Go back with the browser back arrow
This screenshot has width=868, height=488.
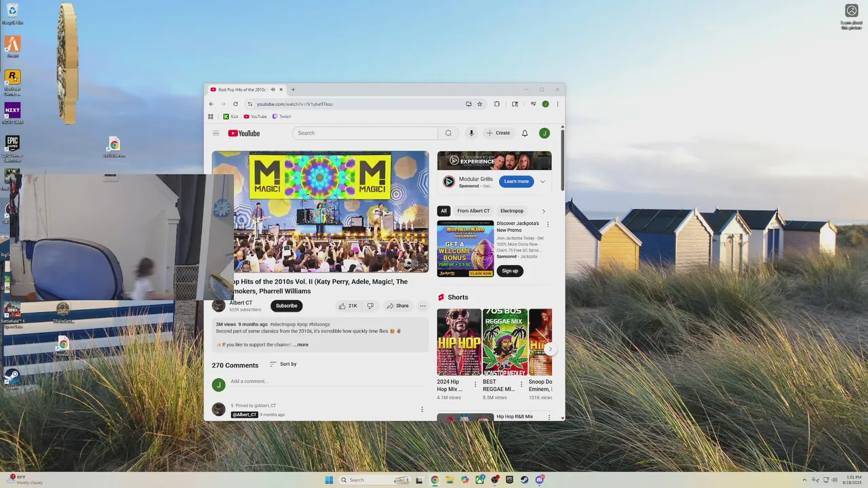(x=211, y=104)
